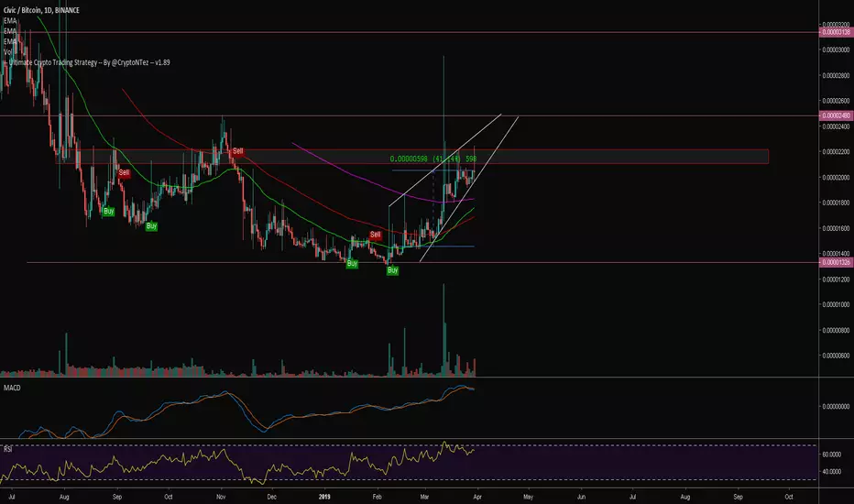Select the 0.00003138 price level tag
Viewport: 854px width, 504px height.
836,32
